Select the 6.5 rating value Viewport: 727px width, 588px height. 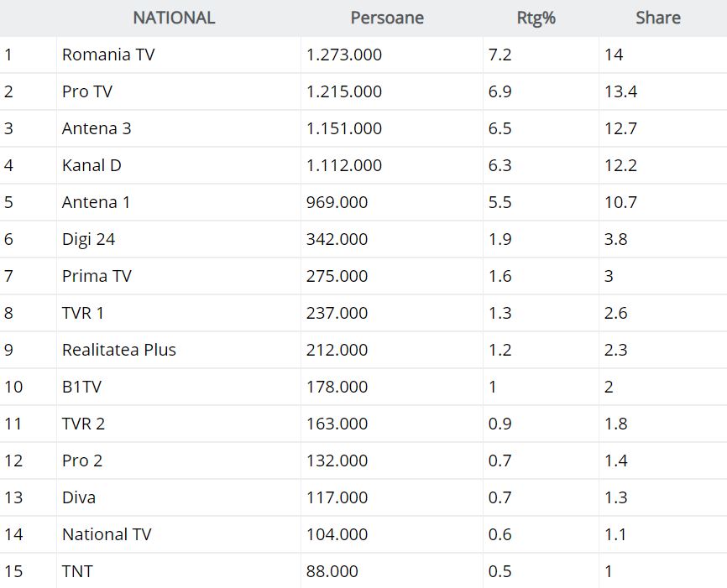pos(499,128)
